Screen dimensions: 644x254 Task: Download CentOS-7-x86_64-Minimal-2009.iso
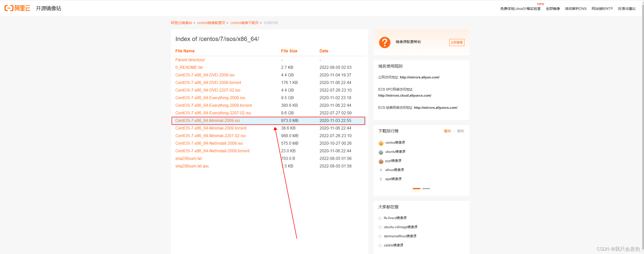(x=208, y=120)
